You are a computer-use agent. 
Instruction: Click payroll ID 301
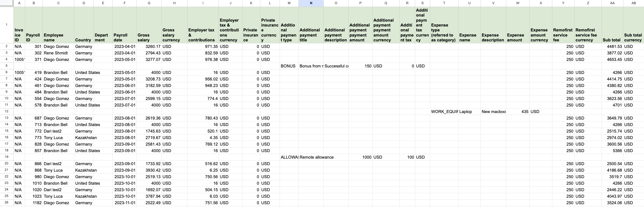point(34,47)
